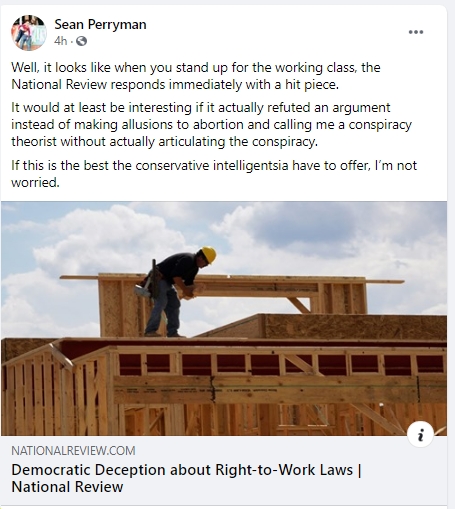Open the three-dot post options menu
Image resolution: width=455 pixels, height=509 pixels.
click(416, 32)
